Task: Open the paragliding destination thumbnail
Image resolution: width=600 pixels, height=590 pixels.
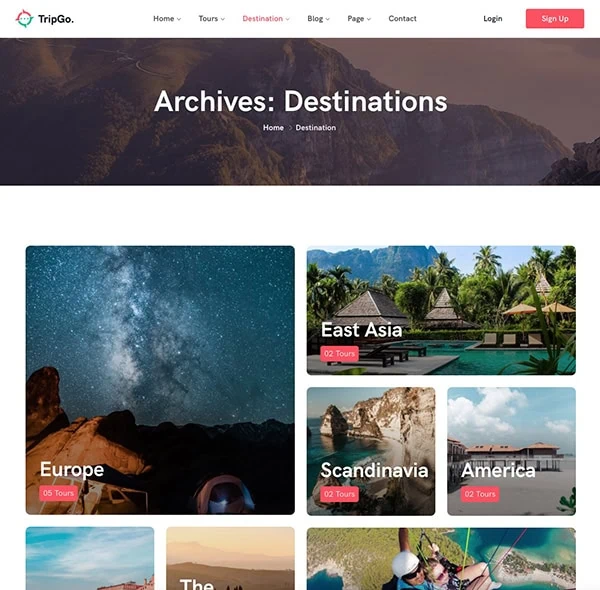Action: click(x=441, y=559)
